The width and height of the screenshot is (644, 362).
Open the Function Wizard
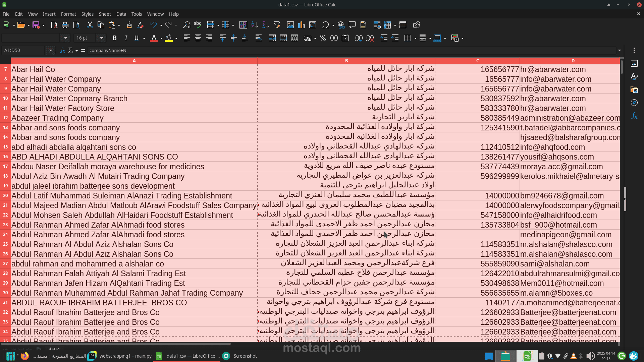62,50
